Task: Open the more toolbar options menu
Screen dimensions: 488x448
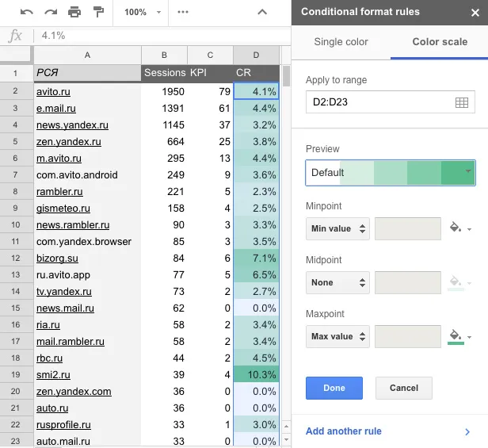Action: click(183, 12)
